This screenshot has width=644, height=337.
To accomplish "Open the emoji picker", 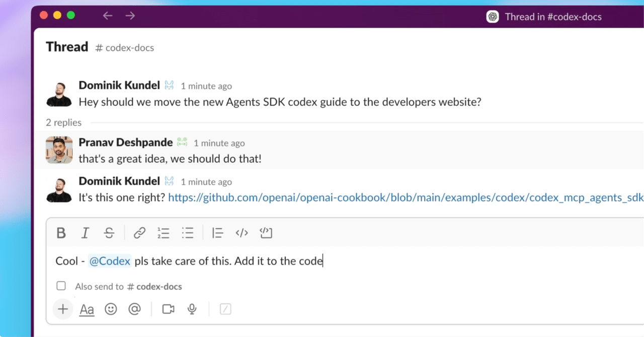I will pyautogui.click(x=111, y=309).
